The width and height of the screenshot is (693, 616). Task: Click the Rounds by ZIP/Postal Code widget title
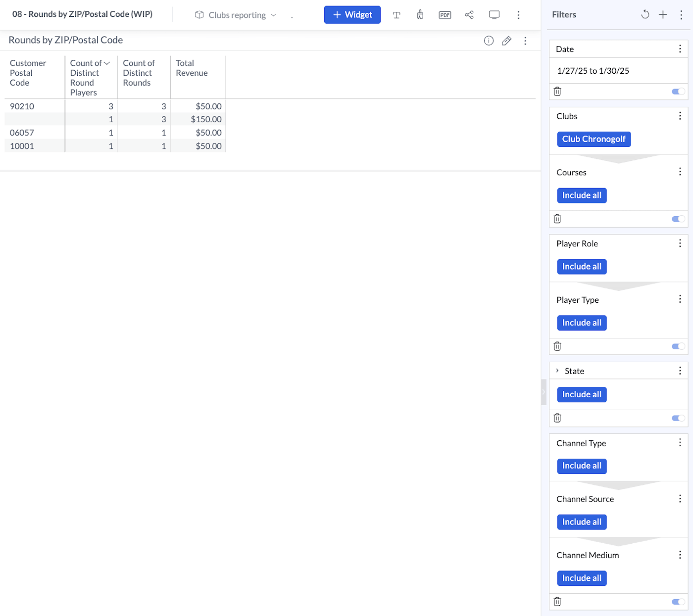click(66, 40)
